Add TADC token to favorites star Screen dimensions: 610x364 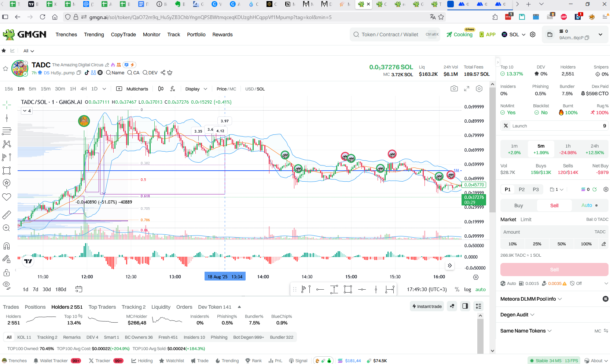pos(5,68)
